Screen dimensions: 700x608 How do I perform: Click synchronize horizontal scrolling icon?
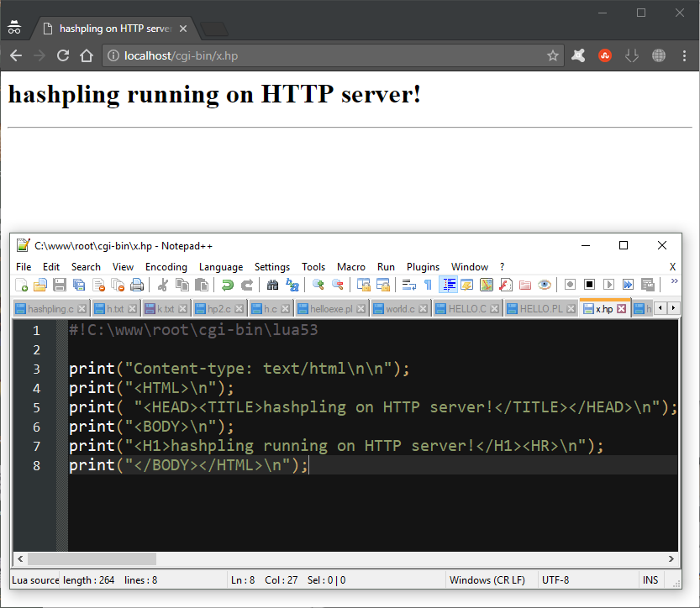(x=383, y=285)
